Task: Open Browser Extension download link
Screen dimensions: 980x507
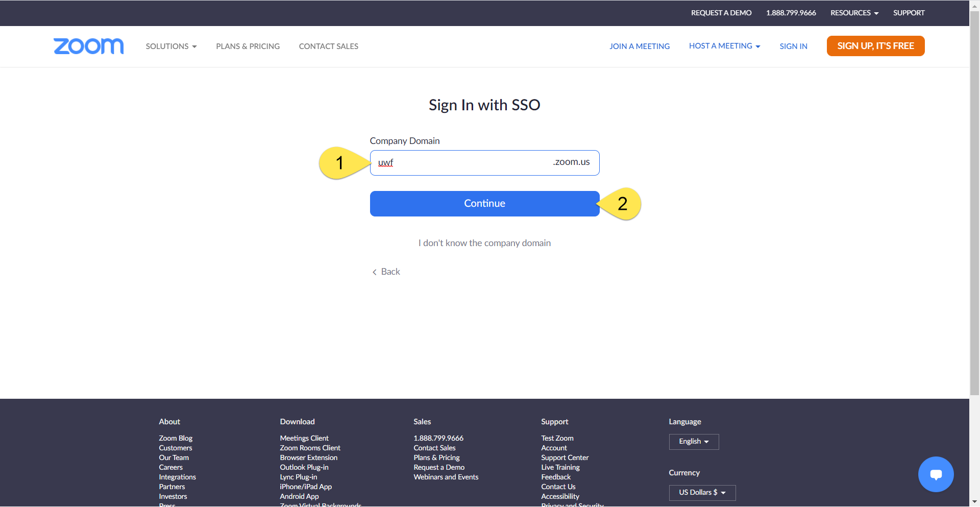Action: [308, 457]
